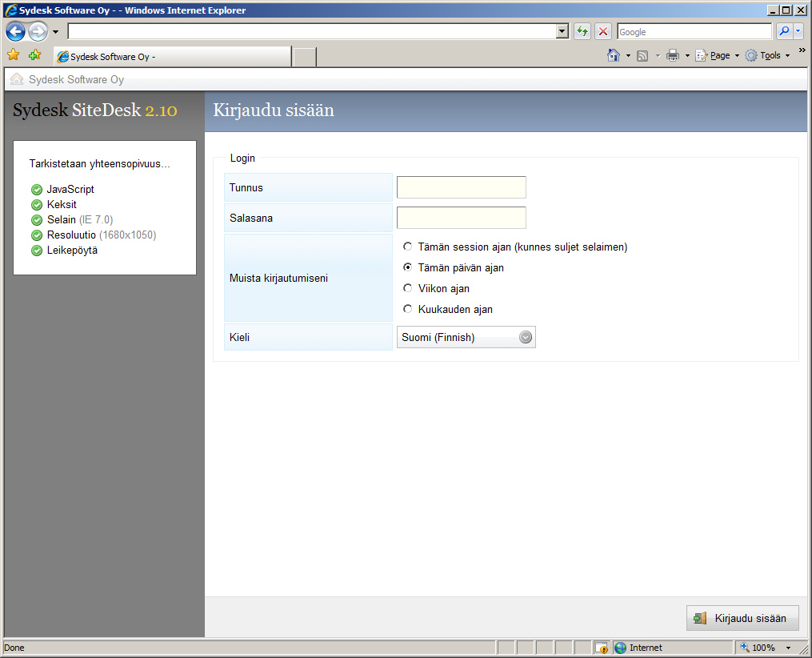Go back with the browser Back arrow
812x658 pixels.
click(15, 31)
